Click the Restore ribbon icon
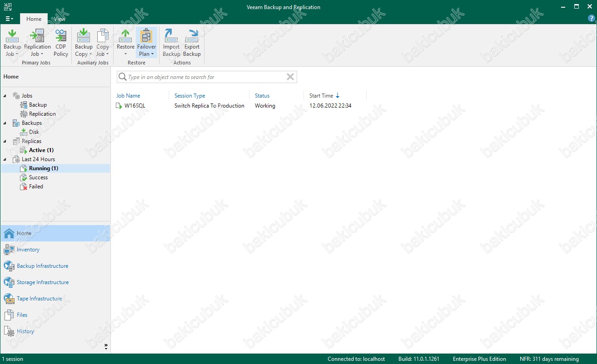Screen dimensions: 597x364 (125, 35)
